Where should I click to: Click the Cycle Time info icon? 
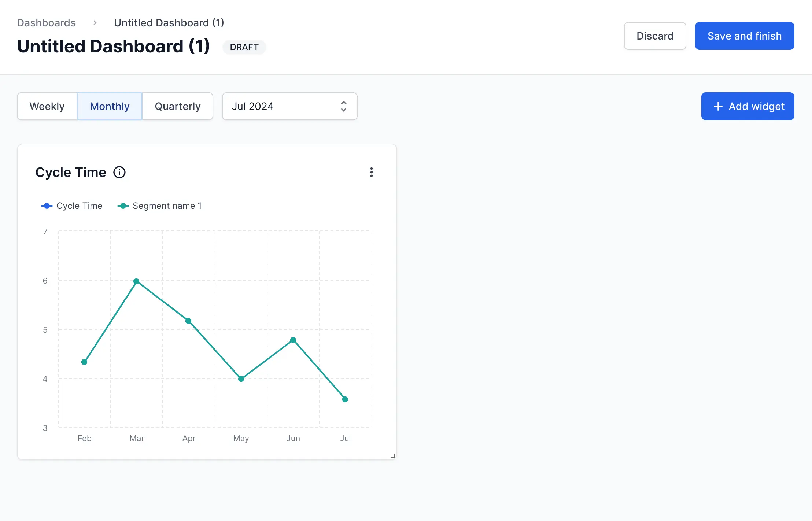[x=119, y=172]
